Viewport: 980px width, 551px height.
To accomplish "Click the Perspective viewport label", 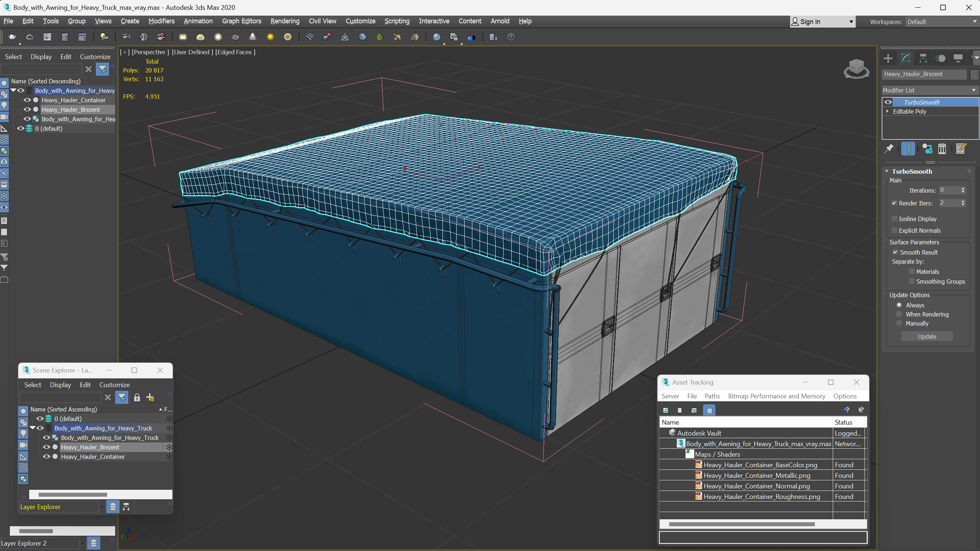I will (x=150, y=52).
